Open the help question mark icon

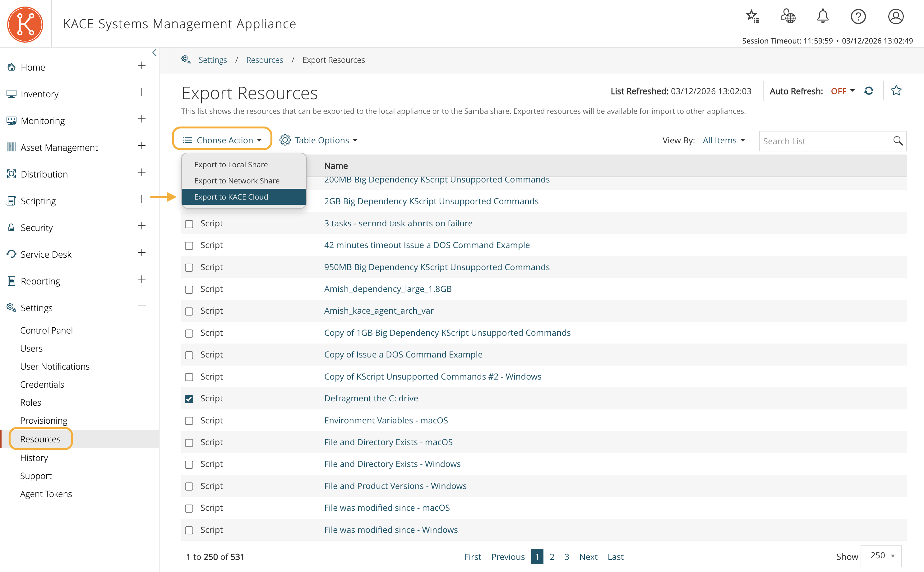(x=858, y=17)
